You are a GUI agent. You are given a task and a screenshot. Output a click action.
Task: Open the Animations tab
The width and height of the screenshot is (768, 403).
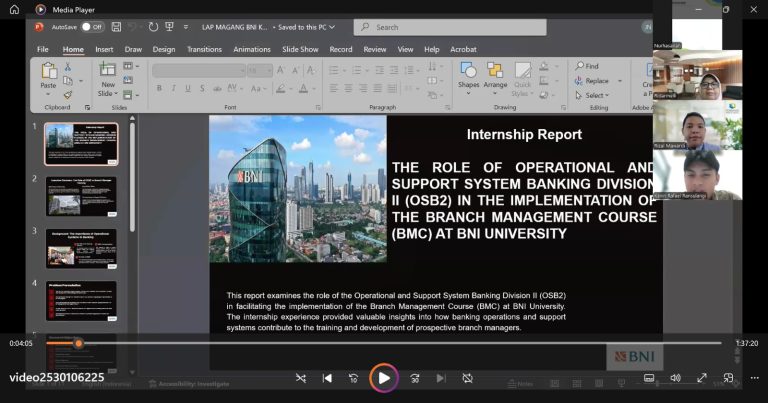pos(252,49)
